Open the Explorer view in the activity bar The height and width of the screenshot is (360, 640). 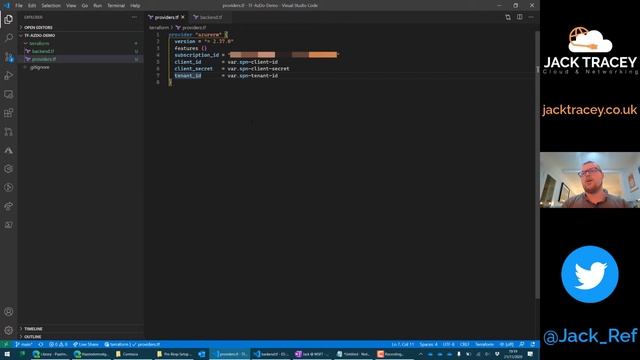[9, 19]
